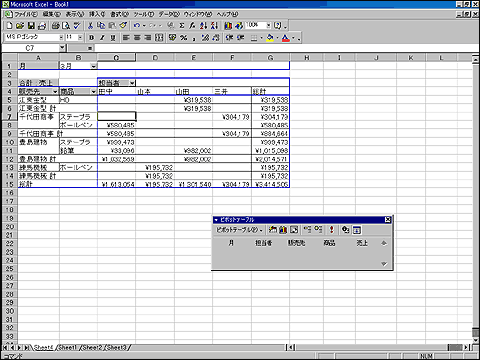Click the Increase Decimal icon
The width and height of the screenshot is (480, 360).
coord(205,38)
